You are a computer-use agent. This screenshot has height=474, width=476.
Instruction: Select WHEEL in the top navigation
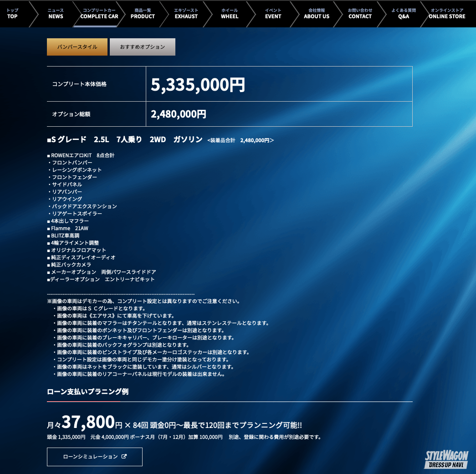(x=230, y=14)
